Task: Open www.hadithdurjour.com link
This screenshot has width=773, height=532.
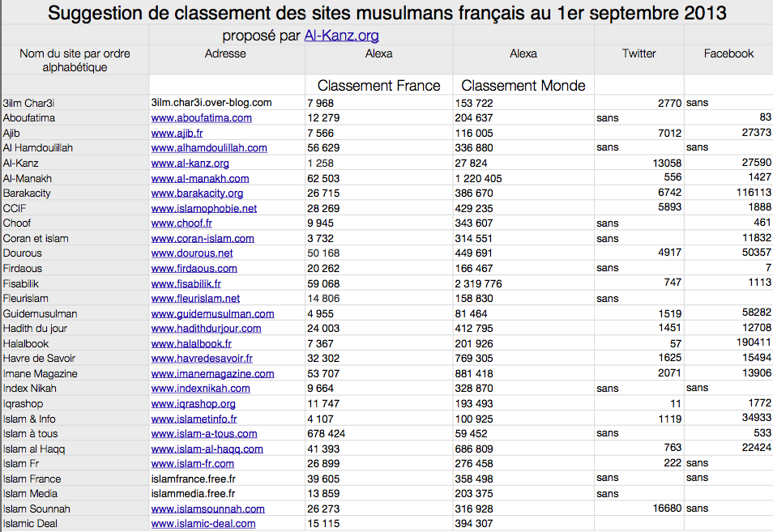Action: pos(206,329)
